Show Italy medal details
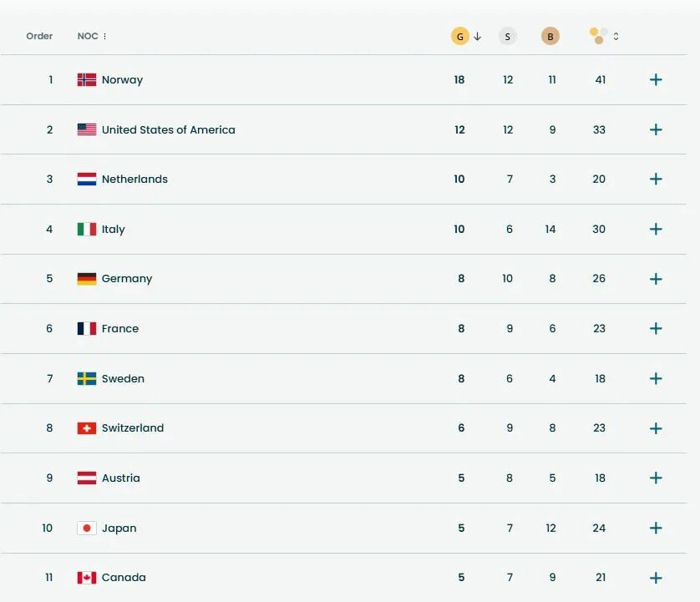The width and height of the screenshot is (700, 602). point(656,229)
